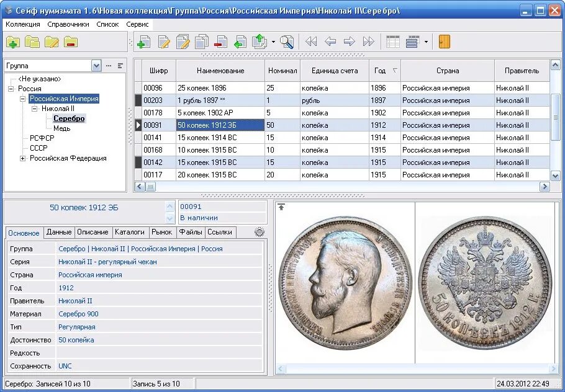Image resolution: width=565 pixels, height=392 pixels.
Task: Select the <Не указано> tree item
Action: [x=40, y=79]
